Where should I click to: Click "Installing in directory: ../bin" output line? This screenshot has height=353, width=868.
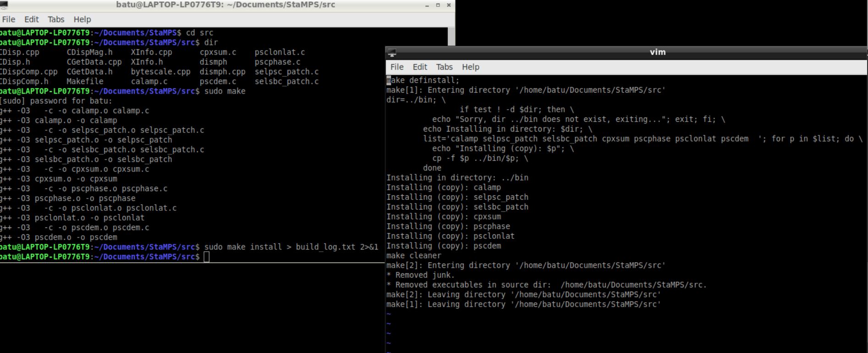click(457, 177)
